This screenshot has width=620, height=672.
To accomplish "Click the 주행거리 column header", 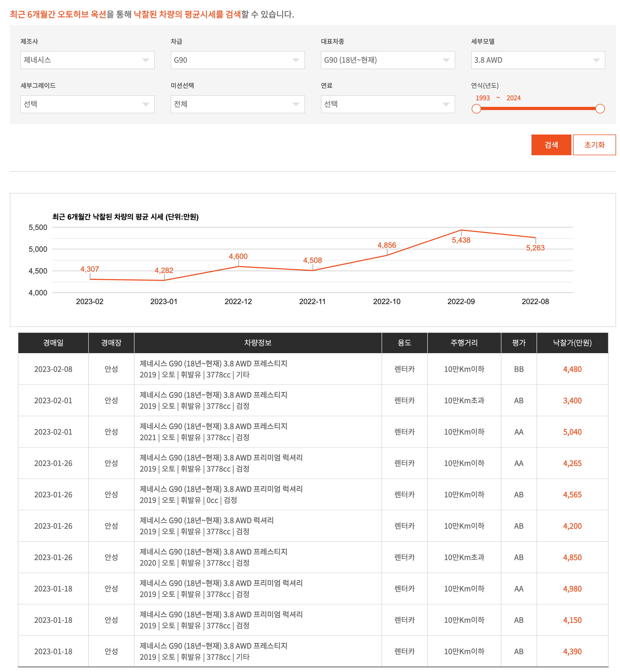I will coord(464,343).
